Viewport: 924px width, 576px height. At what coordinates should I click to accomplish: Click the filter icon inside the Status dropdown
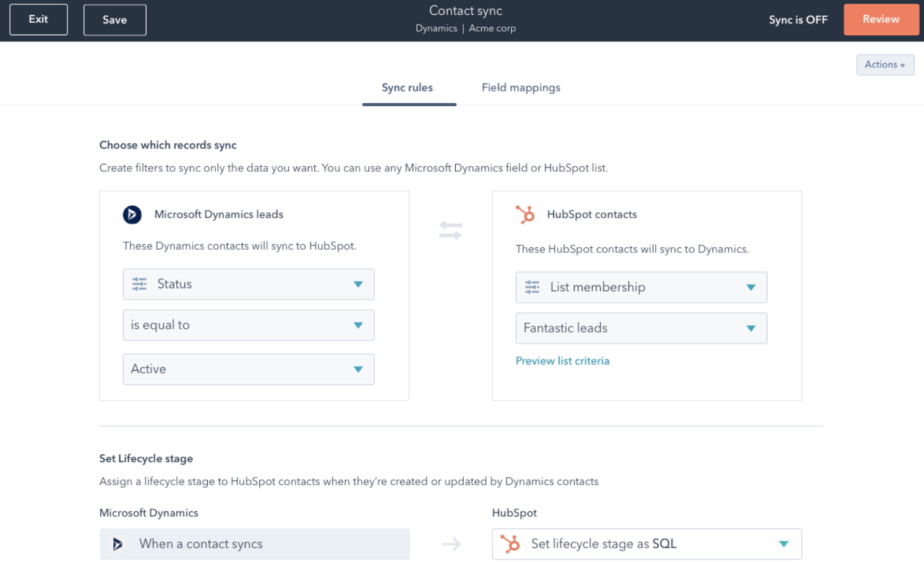139,284
